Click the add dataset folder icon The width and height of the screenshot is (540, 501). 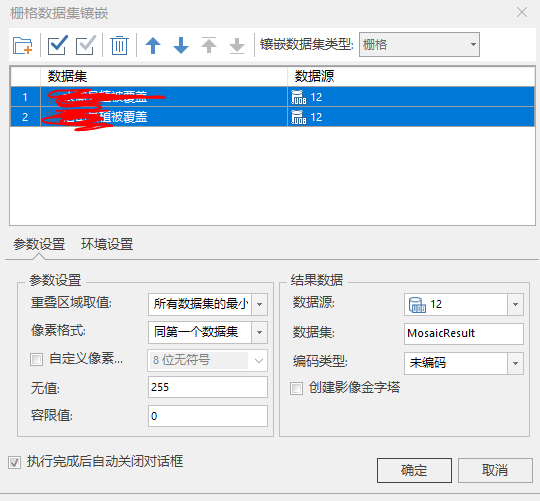click(23, 45)
